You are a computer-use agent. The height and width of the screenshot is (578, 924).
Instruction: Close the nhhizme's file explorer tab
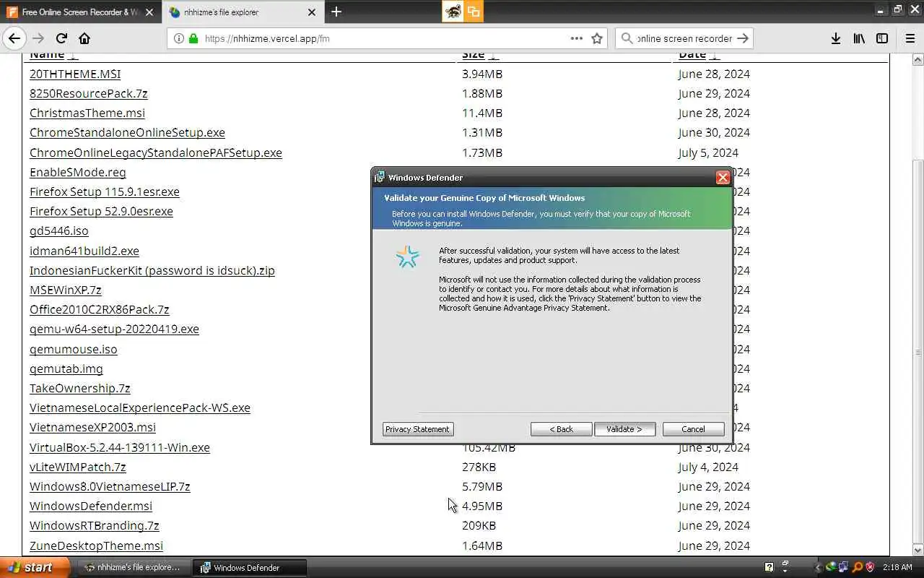coord(312,12)
